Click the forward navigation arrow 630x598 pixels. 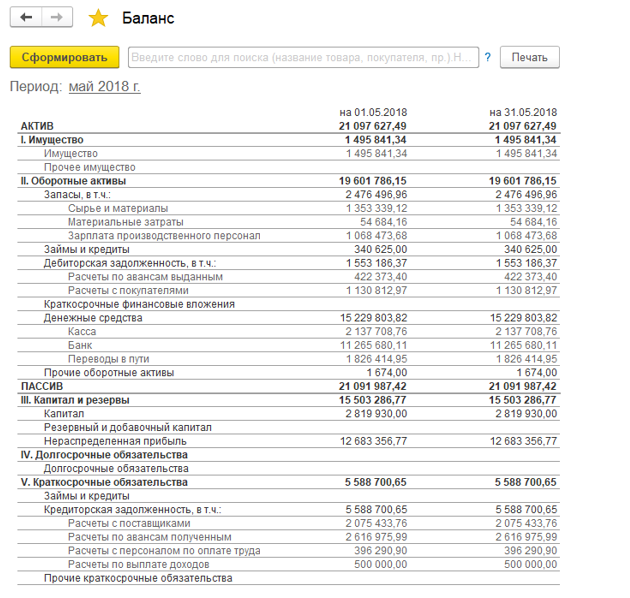click(57, 18)
